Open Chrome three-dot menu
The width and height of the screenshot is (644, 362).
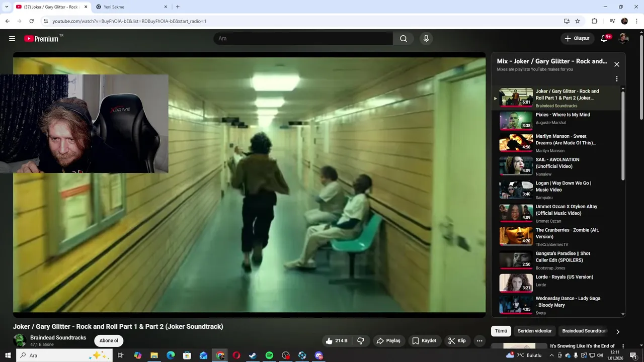tap(637, 21)
